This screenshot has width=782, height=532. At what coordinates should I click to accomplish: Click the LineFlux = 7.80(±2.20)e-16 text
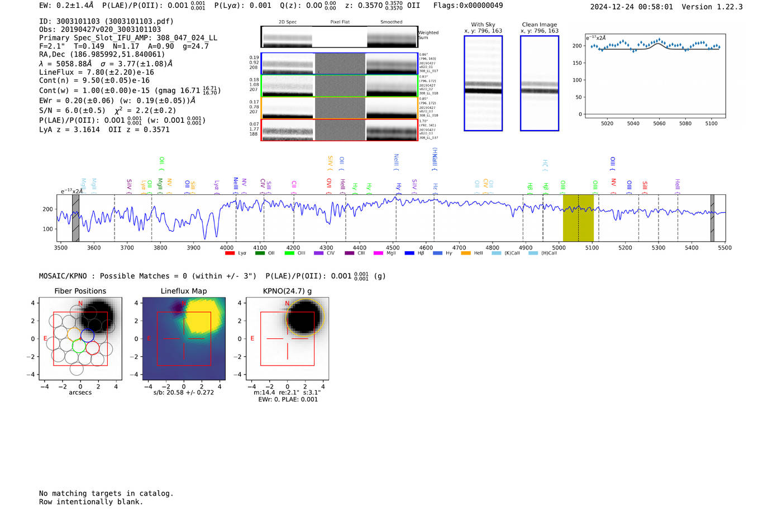[x=97, y=73]
